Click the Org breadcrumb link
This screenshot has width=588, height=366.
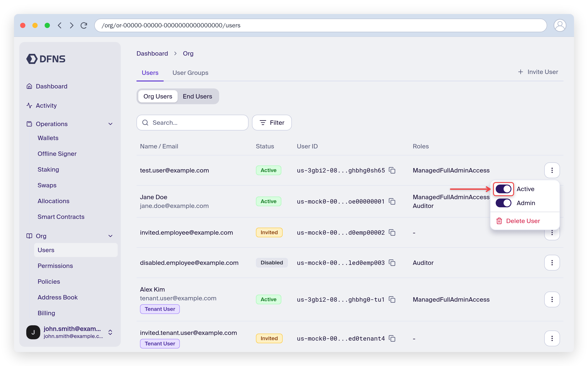(188, 53)
